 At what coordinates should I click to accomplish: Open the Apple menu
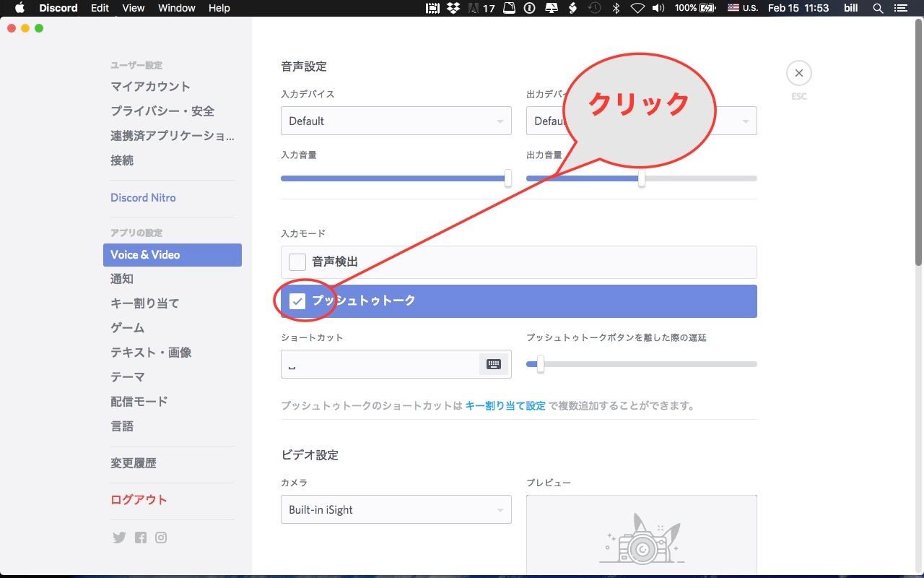[x=19, y=8]
